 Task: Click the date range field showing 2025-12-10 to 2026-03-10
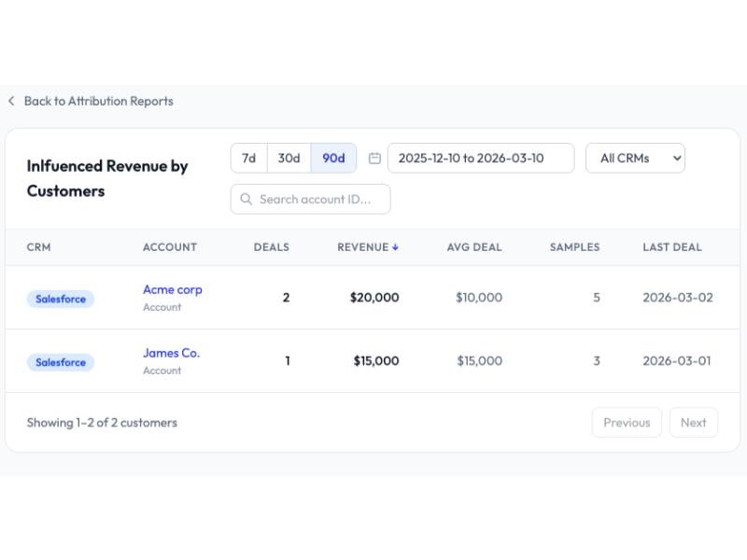[x=481, y=158]
